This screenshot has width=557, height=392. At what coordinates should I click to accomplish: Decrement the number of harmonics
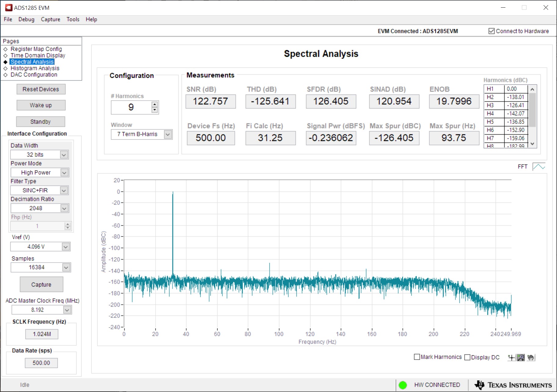(155, 110)
